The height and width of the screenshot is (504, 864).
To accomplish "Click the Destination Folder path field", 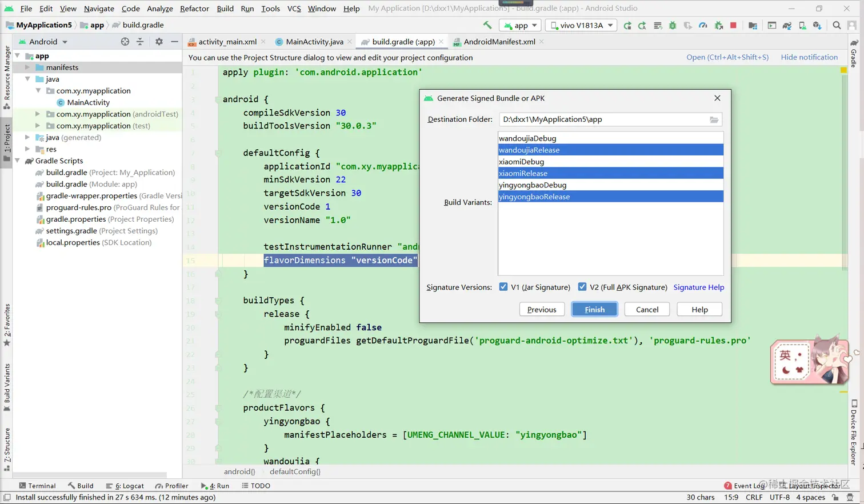I will click(603, 119).
